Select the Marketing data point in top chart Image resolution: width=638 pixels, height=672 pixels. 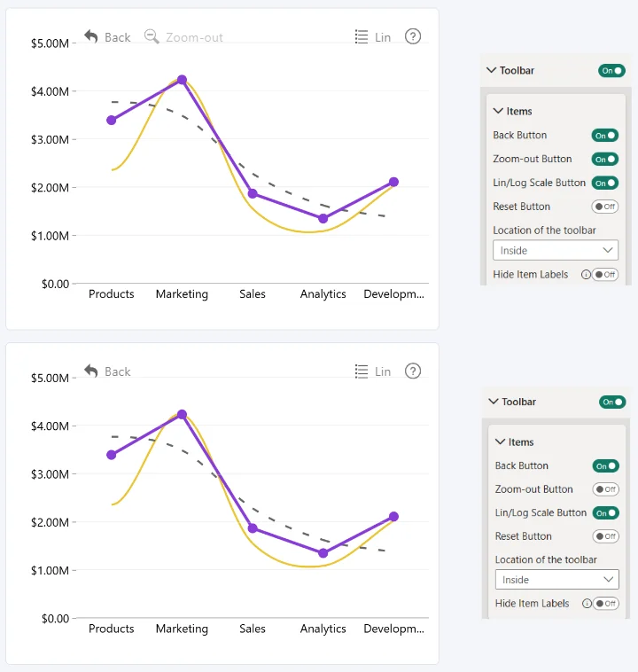(182, 80)
